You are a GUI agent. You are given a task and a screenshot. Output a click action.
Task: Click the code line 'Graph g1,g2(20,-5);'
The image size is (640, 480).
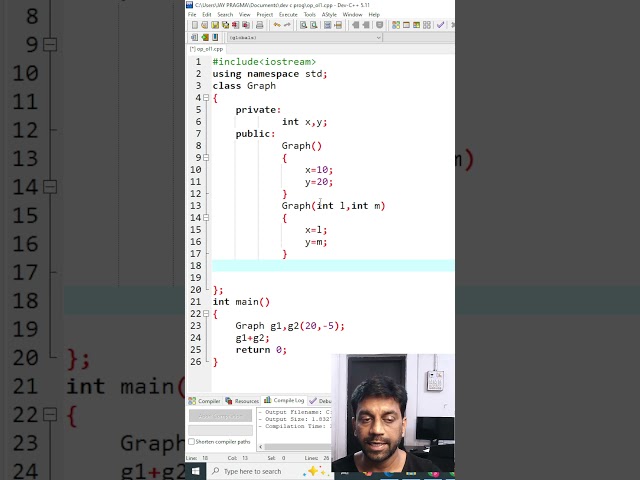coord(290,326)
